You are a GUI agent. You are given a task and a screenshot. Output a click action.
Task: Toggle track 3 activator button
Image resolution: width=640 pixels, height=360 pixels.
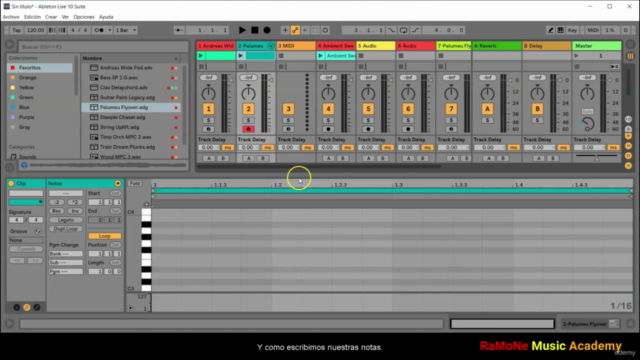[288, 109]
